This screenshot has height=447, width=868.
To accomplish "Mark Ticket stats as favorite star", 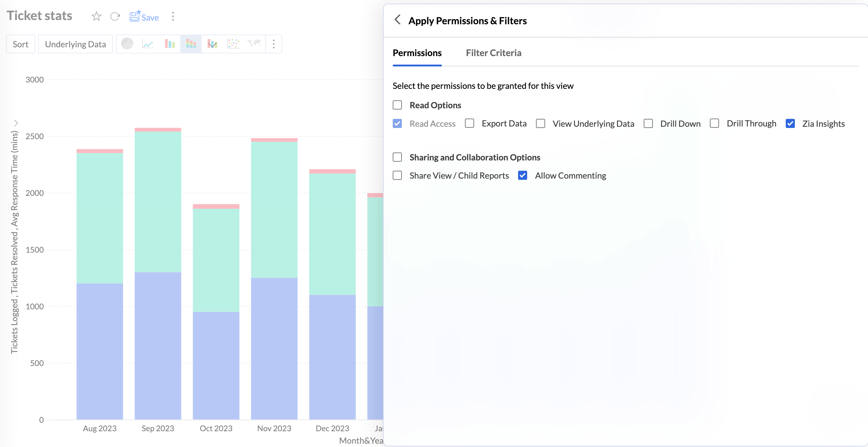I will [97, 16].
